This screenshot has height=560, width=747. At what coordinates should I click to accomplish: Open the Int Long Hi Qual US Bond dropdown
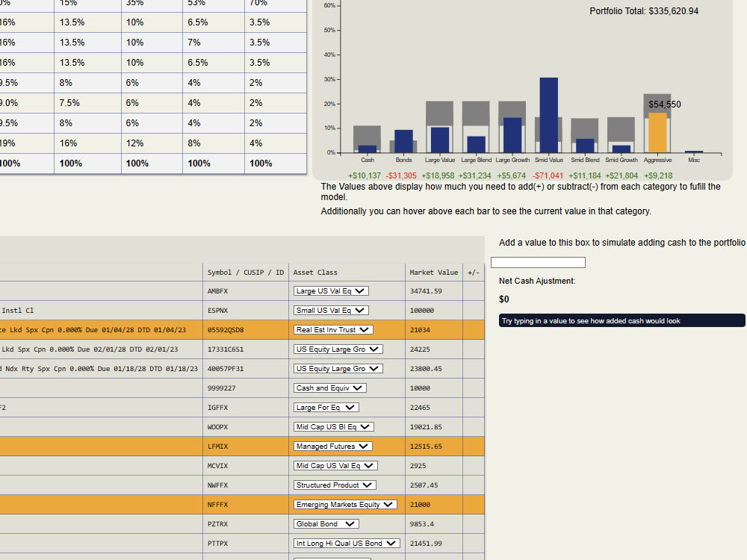click(x=346, y=543)
